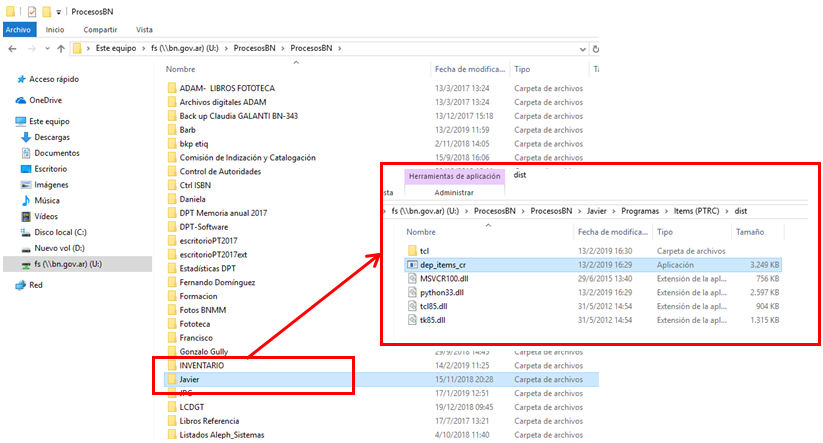Viewport: 823px width, 443px height.
Task: Select fs (\\bn.gov.ar) (U:) network drive in sidebar
Action: 68,264
